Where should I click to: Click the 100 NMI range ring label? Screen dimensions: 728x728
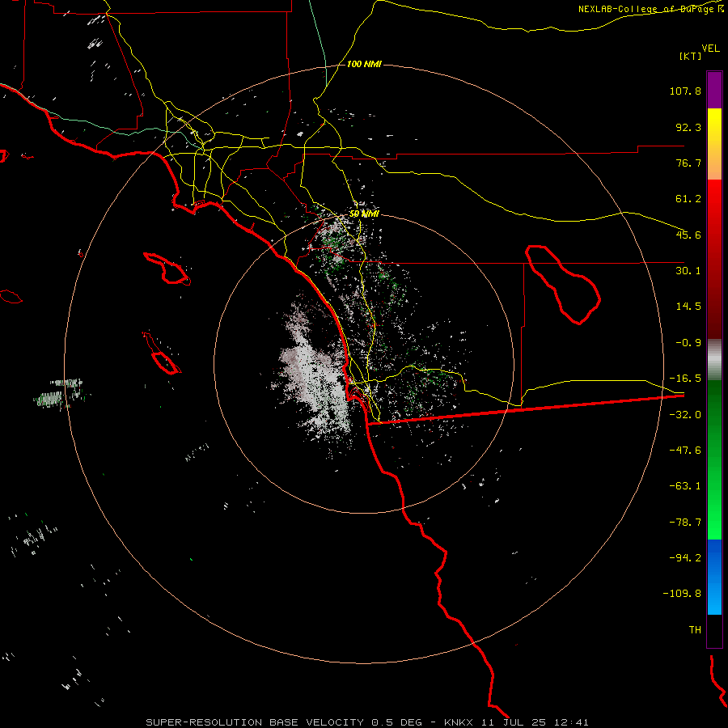(x=364, y=64)
